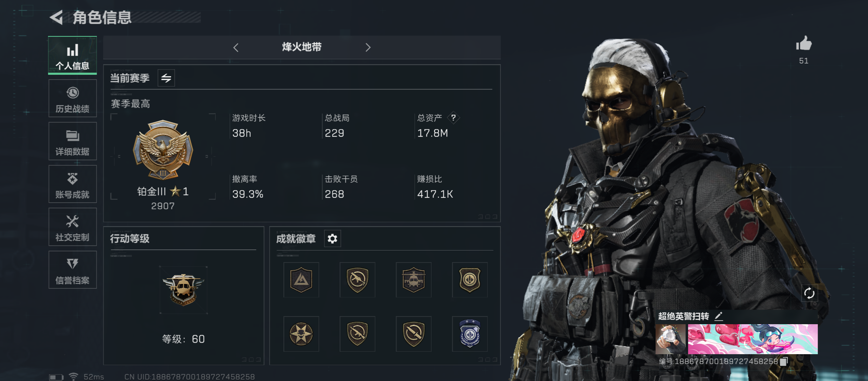Toggle the current season swap button
This screenshot has height=381, width=868.
coord(166,78)
